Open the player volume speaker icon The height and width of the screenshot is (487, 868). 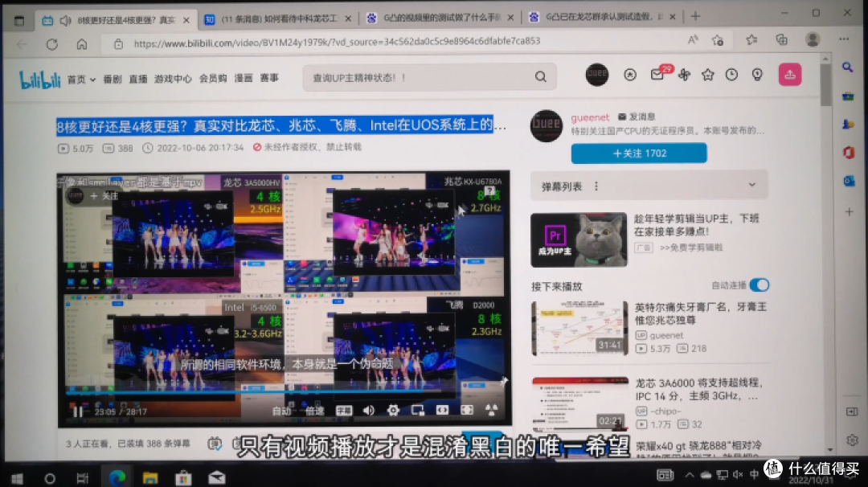(x=369, y=410)
